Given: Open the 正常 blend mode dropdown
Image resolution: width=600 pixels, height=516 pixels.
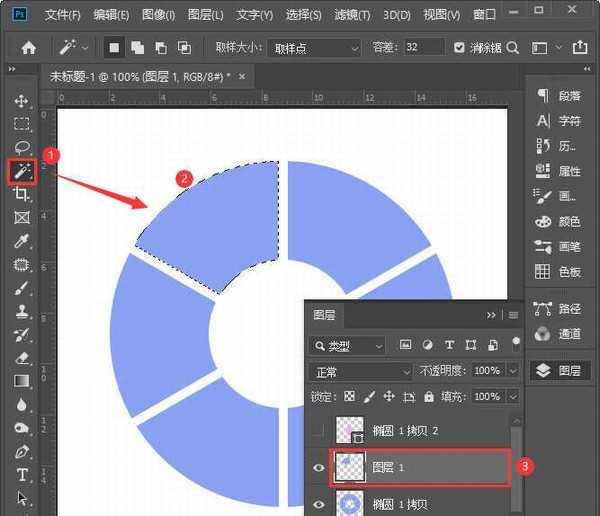Looking at the screenshot, I should click(360, 371).
